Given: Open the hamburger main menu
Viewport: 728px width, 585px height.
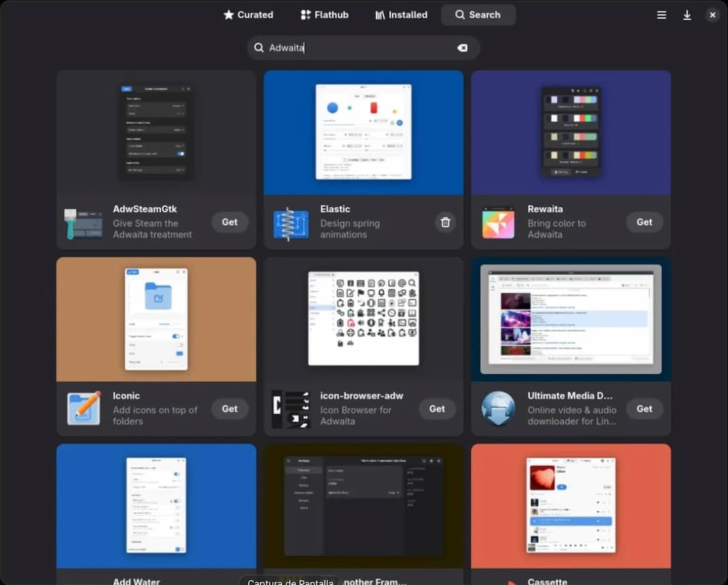Looking at the screenshot, I should click(x=661, y=15).
